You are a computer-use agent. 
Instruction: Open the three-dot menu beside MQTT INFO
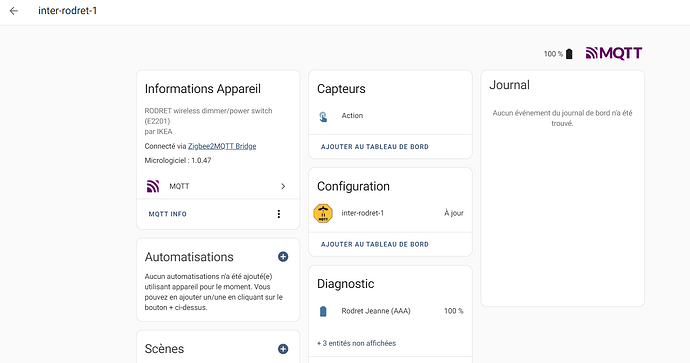279,214
